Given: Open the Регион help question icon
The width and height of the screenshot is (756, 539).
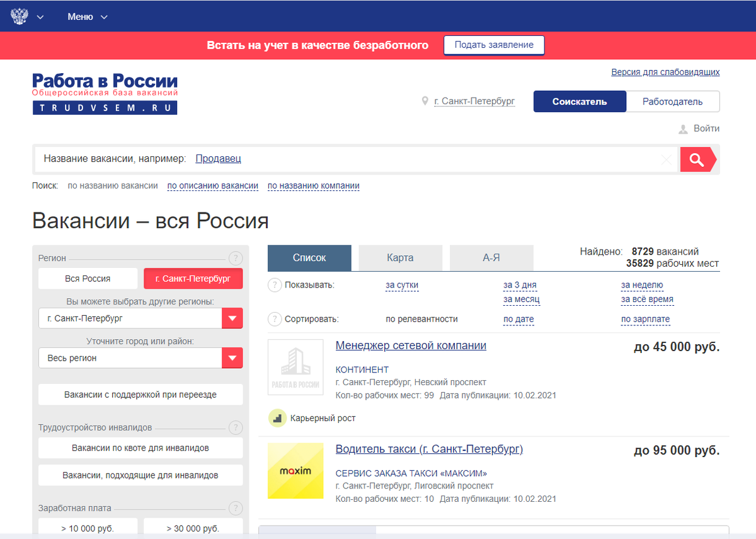Looking at the screenshot, I should (236, 258).
